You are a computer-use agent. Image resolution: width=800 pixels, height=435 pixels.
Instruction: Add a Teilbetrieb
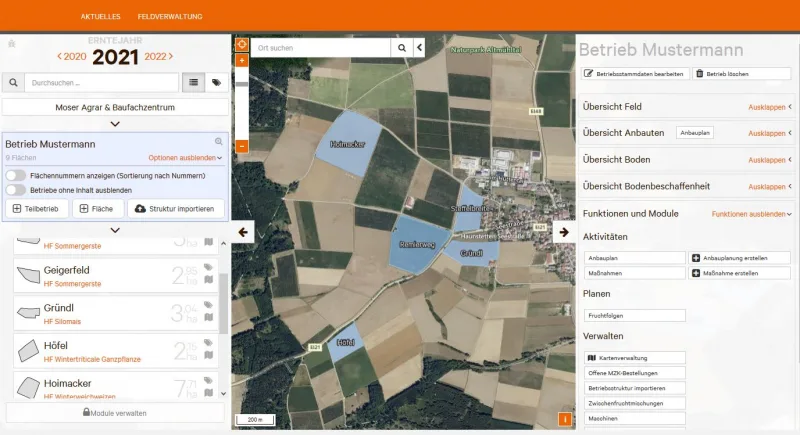37,209
